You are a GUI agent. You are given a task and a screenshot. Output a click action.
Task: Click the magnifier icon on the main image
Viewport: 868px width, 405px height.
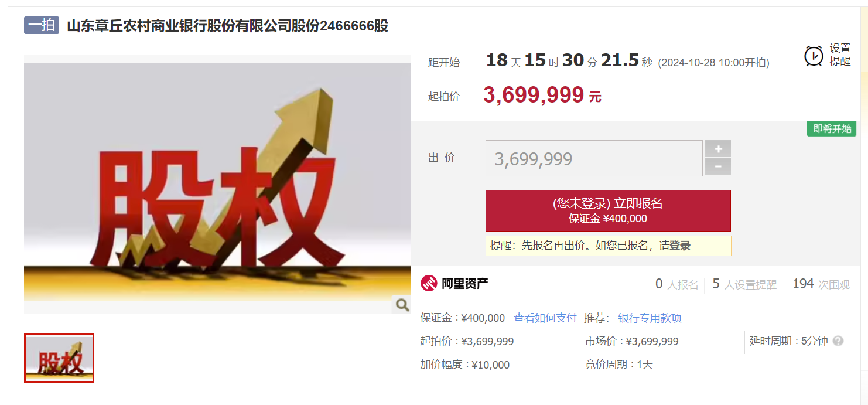click(402, 305)
